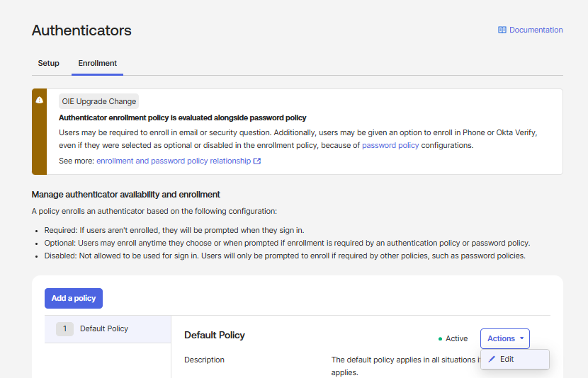The width and height of the screenshot is (588, 378).
Task: Click the Description field label
Action: pyautogui.click(x=204, y=360)
